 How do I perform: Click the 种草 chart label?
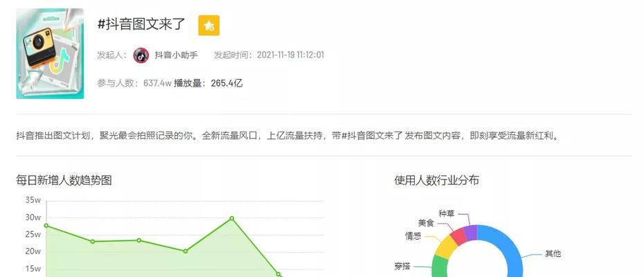447,214
